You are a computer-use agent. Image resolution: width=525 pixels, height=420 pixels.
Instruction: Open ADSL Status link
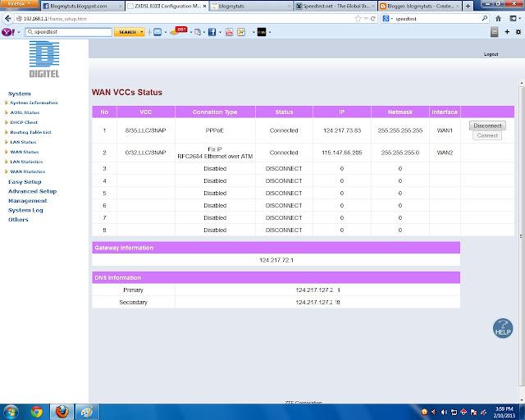coord(25,112)
